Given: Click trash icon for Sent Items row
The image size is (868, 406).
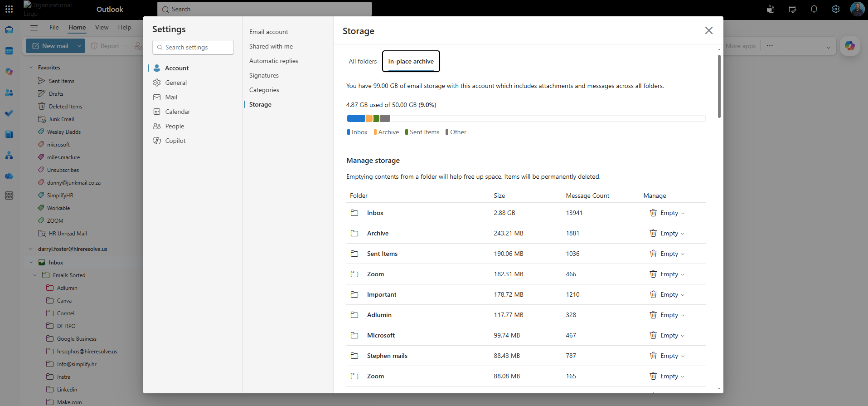Looking at the screenshot, I should (653, 254).
